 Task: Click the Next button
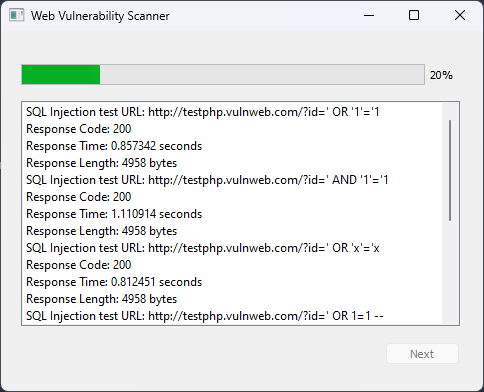click(422, 354)
